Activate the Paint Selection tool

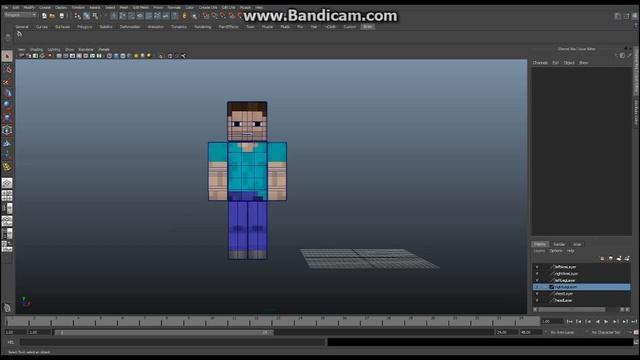[7, 82]
